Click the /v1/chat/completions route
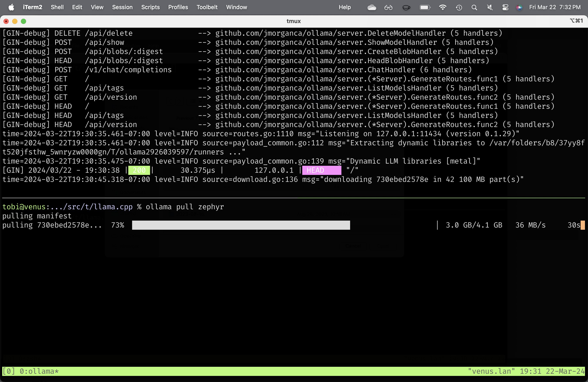The width and height of the screenshot is (588, 382). 128,70
